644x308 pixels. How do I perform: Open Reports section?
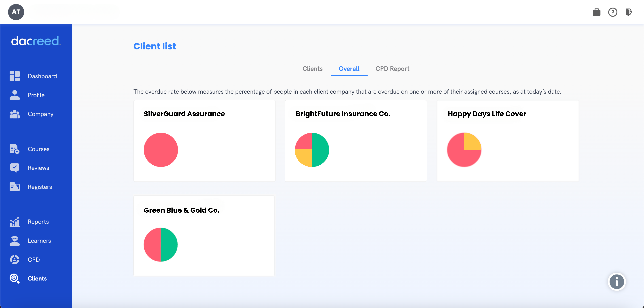pos(38,222)
